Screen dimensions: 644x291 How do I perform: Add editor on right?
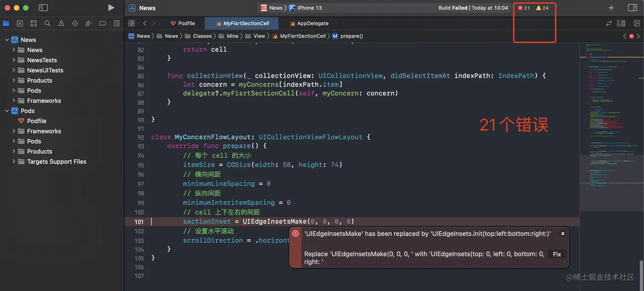click(x=637, y=23)
